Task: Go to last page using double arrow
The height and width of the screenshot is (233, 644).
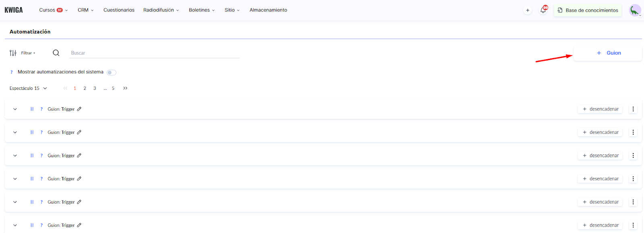Action: pyautogui.click(x=125, y=88)
